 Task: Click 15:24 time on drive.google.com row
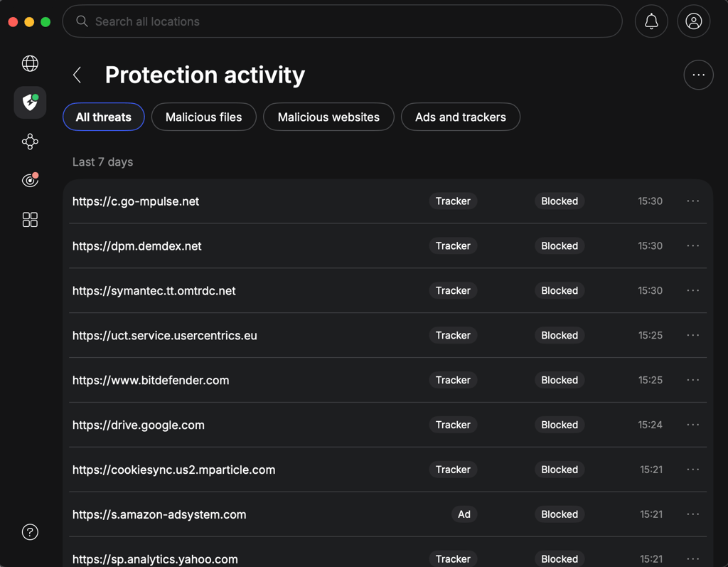click(650, 425)
